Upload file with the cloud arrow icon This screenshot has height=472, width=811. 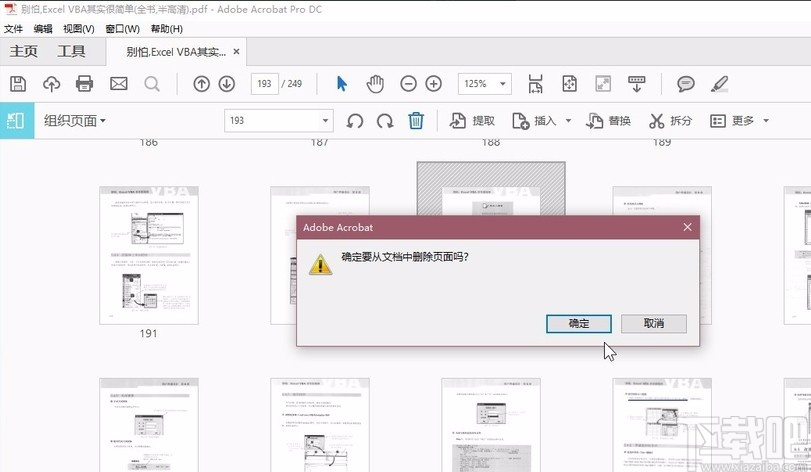51,84
